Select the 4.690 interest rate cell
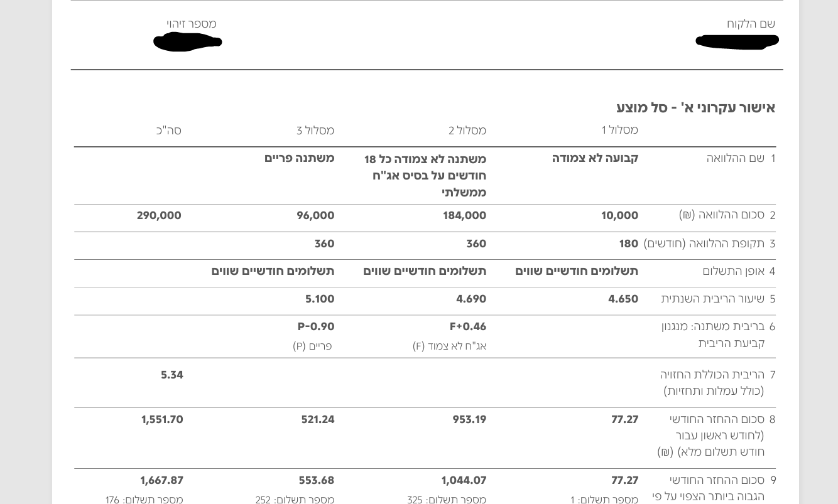This screenshot has width=838, height=504. click(471, 299)
